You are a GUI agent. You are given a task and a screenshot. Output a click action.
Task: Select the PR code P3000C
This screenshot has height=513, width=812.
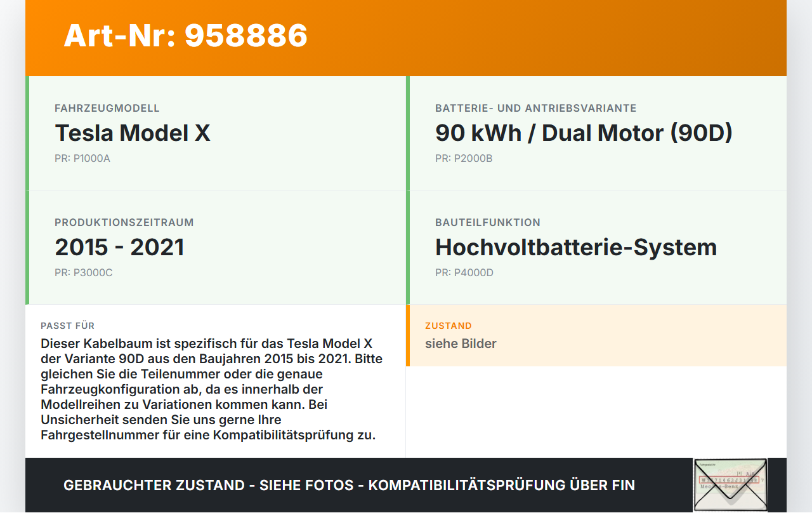[84, 272]
